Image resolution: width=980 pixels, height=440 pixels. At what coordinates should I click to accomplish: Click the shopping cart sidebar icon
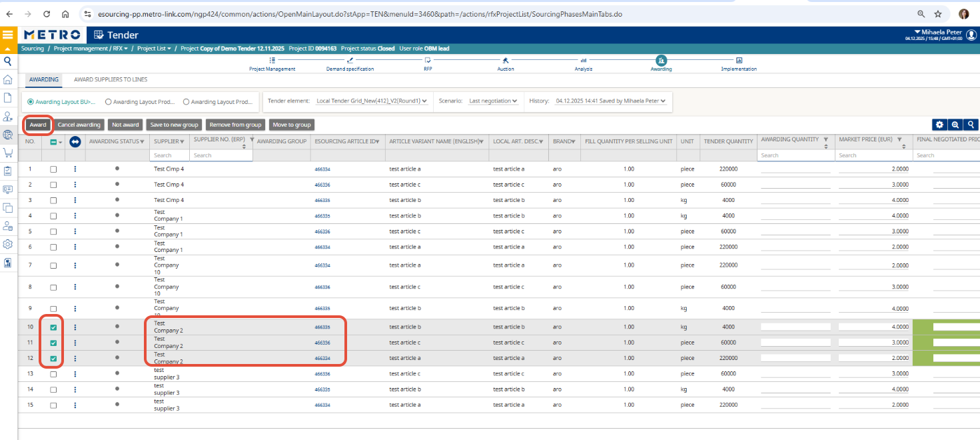(x=8, y=153)
